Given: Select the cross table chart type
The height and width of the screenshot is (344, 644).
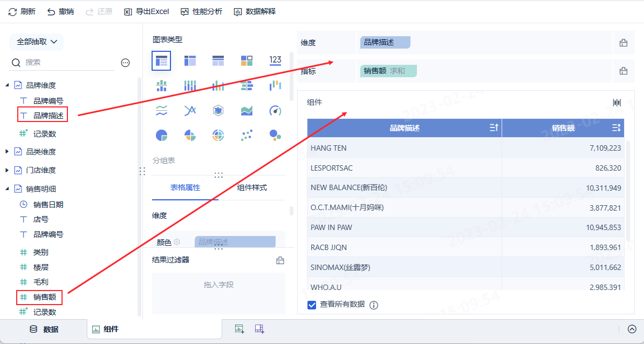Looking at the screenshot, I should point(190,61).
